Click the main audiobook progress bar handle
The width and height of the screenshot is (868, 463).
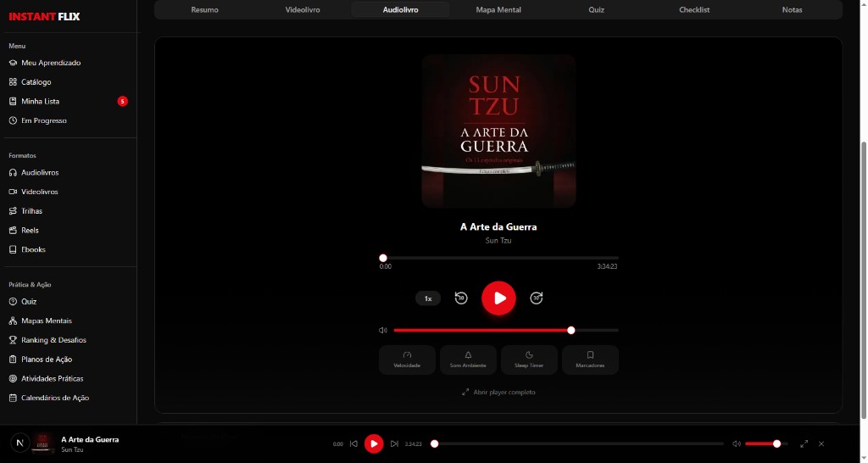[x=383, y=258]
